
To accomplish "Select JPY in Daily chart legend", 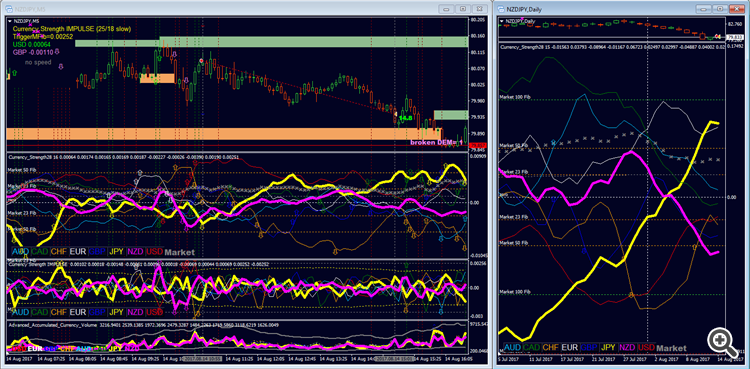I will [x=608, y=347].
